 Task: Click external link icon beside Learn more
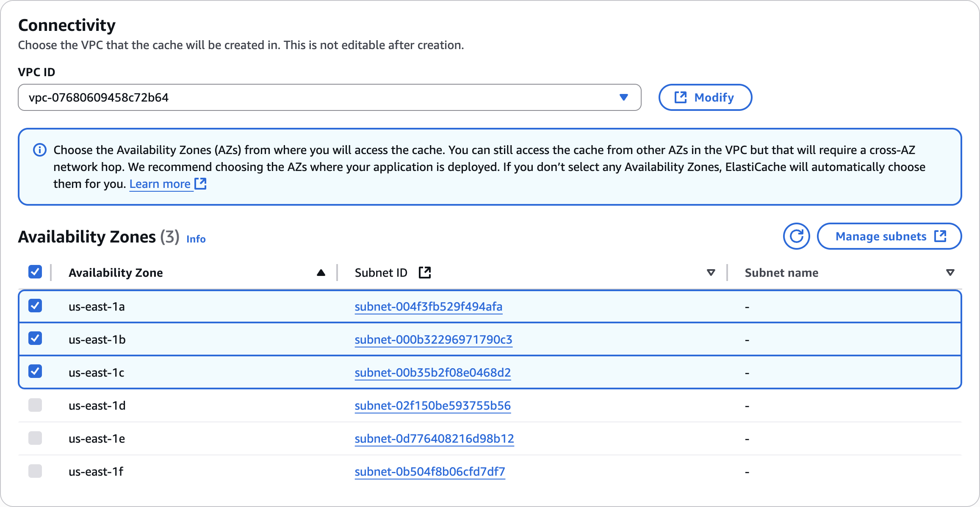pyautogui.click(x=200, y=184)
